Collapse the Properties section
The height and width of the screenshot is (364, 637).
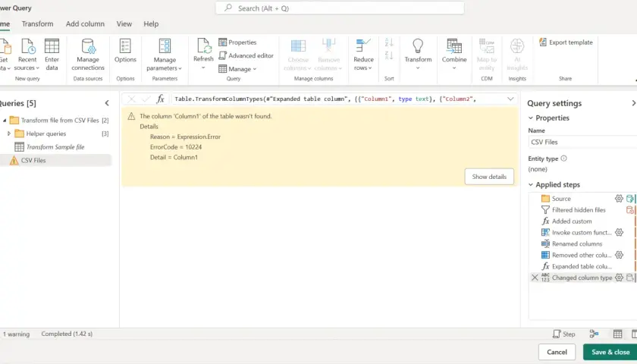click(531, 118)
